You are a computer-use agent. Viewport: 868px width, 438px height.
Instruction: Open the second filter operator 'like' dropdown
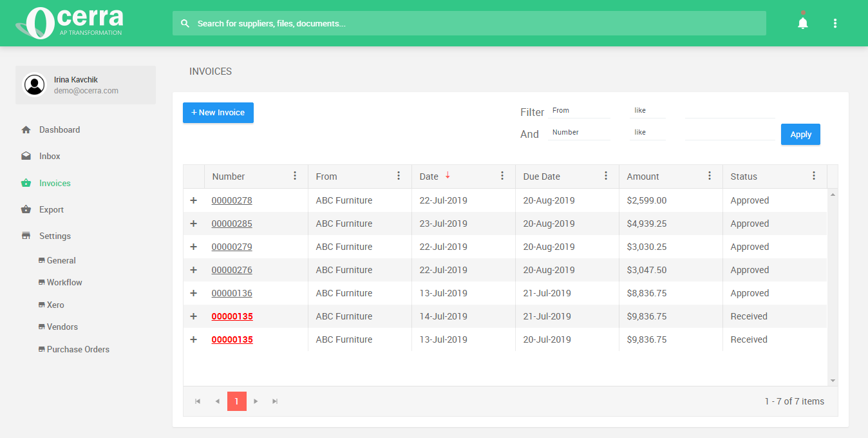[x=648, y=133]
